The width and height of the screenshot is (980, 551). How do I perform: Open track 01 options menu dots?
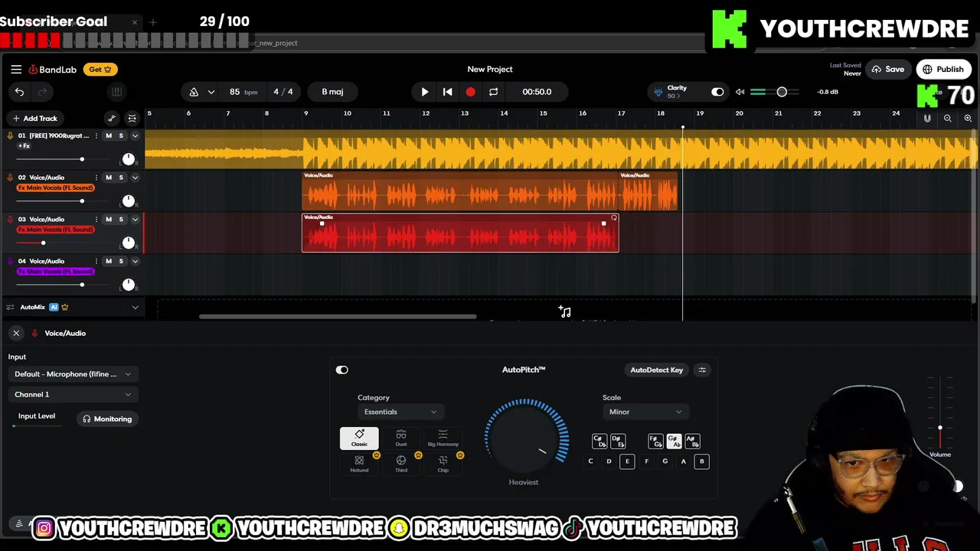(96, 135)
